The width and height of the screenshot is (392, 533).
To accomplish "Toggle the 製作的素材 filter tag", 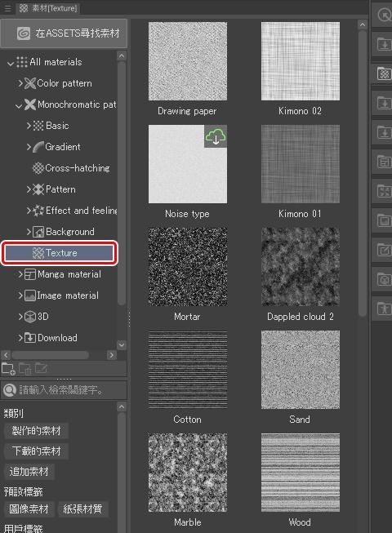I will pyautogui.click(x=37, y=431).
